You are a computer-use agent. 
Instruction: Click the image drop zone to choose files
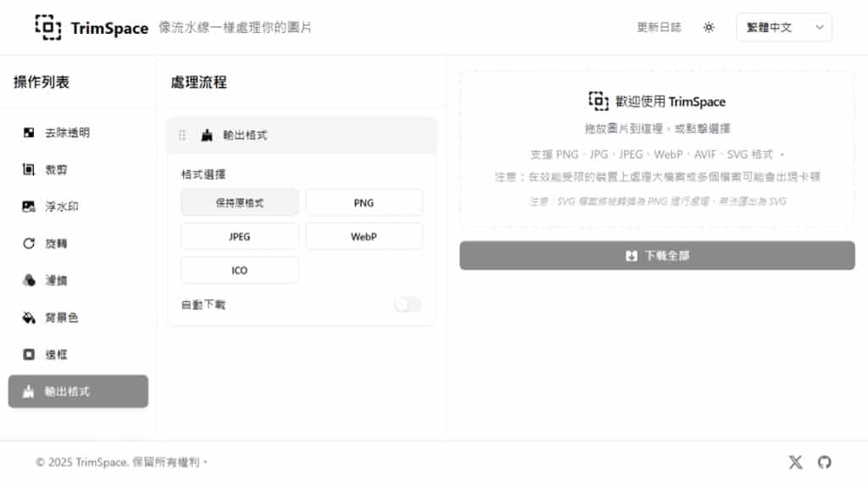657,149
